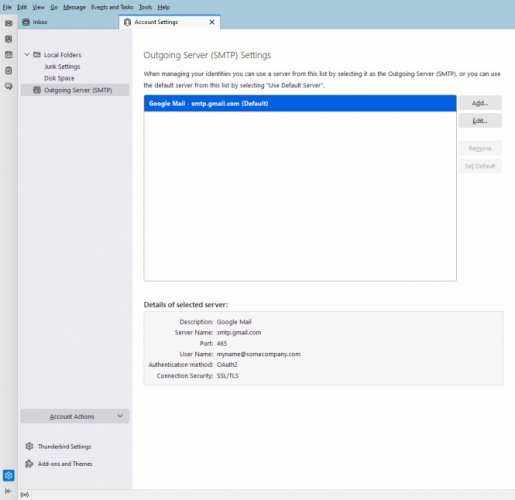Screen dimensions: 515x500
Task: Click the port value 465
Action: (222, 343)
